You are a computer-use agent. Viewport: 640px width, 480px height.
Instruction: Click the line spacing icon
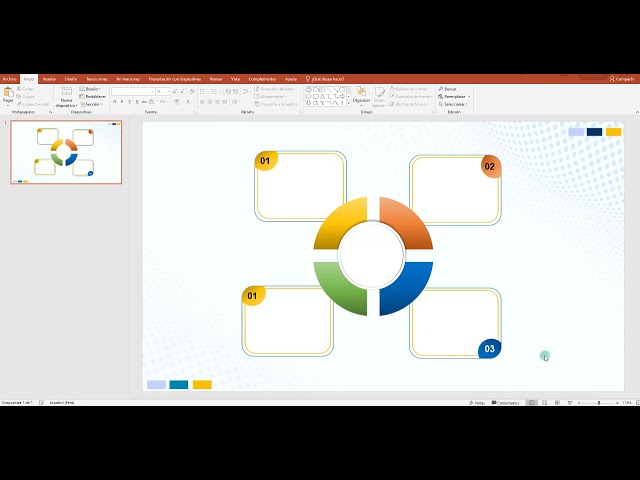(246, 91)
